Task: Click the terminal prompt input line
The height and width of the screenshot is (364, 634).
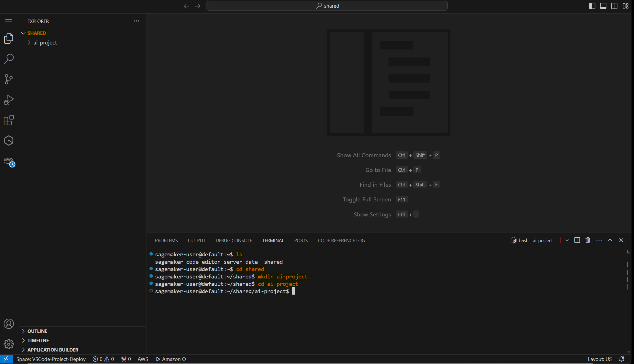Action: click(225, 291)
